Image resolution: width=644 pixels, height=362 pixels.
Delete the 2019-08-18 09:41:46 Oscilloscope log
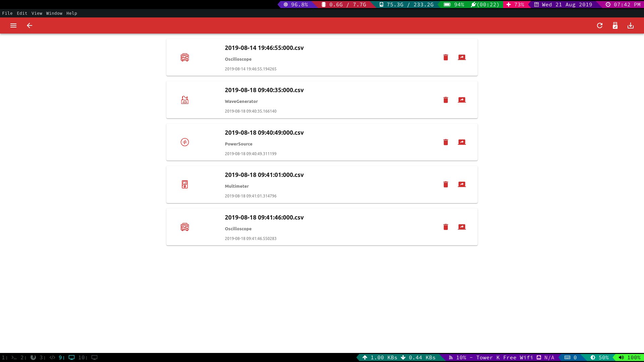coord(446,227)
